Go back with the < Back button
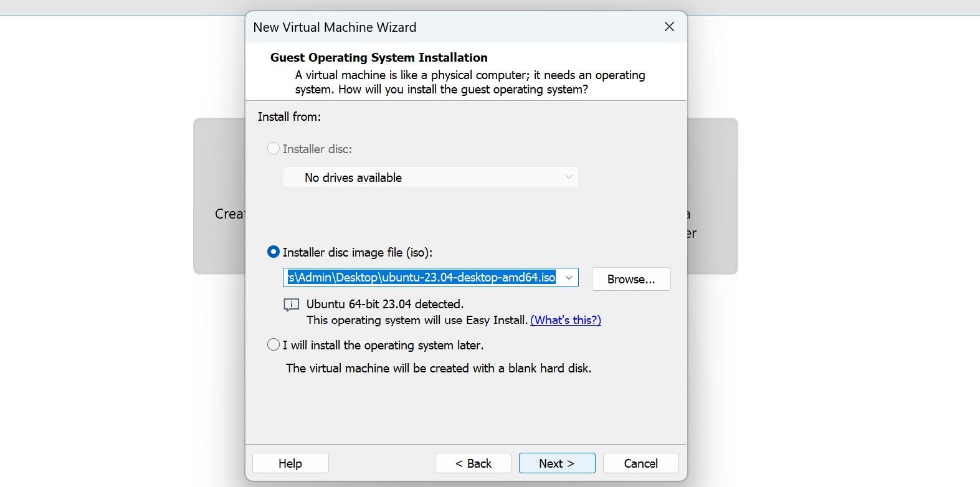Image resolution: width=980 pixels, height=487 pixels. click(473, 463)
